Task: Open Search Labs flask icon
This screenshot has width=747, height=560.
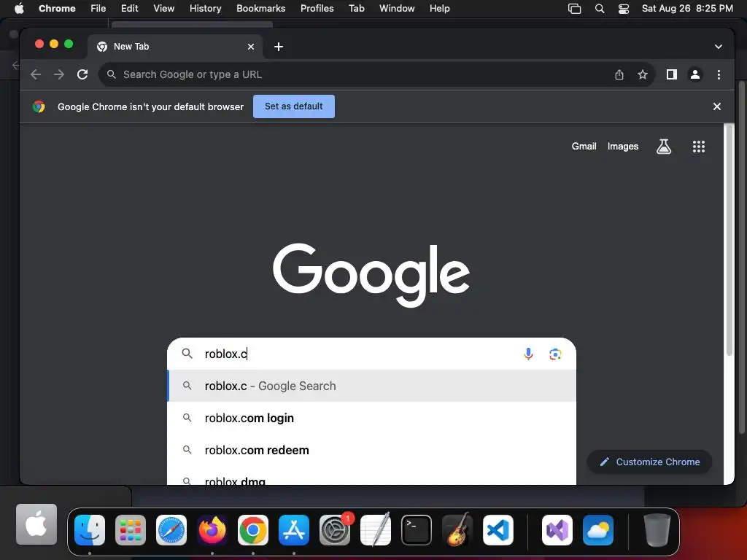Action: click(x=664, y=146)
